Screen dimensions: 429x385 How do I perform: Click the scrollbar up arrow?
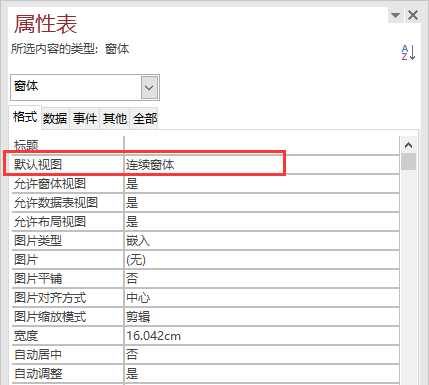[408, 145]
